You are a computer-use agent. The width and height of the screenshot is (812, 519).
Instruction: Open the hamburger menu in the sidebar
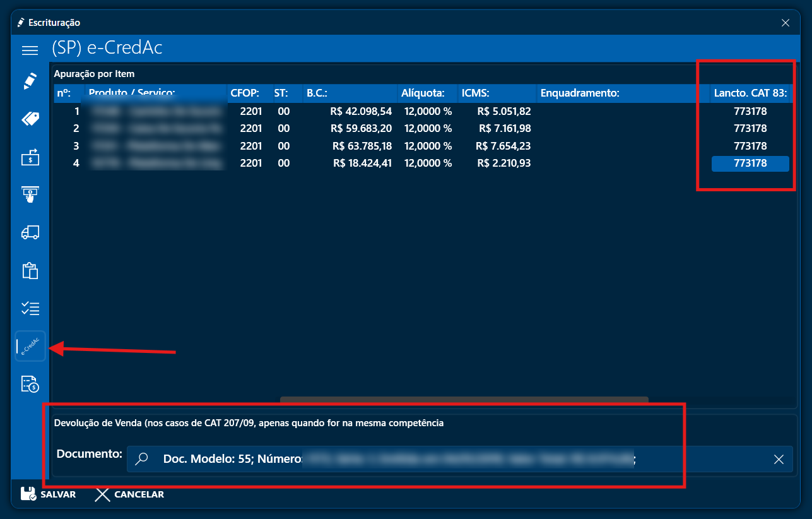pyautogui.click(x=30, y=50)
